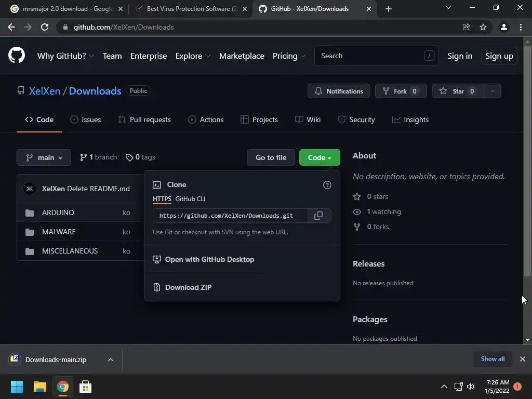The height and width of the screenshot is (399, 532).
Task: Open Windows Start menu
Action: click(17, 387)
